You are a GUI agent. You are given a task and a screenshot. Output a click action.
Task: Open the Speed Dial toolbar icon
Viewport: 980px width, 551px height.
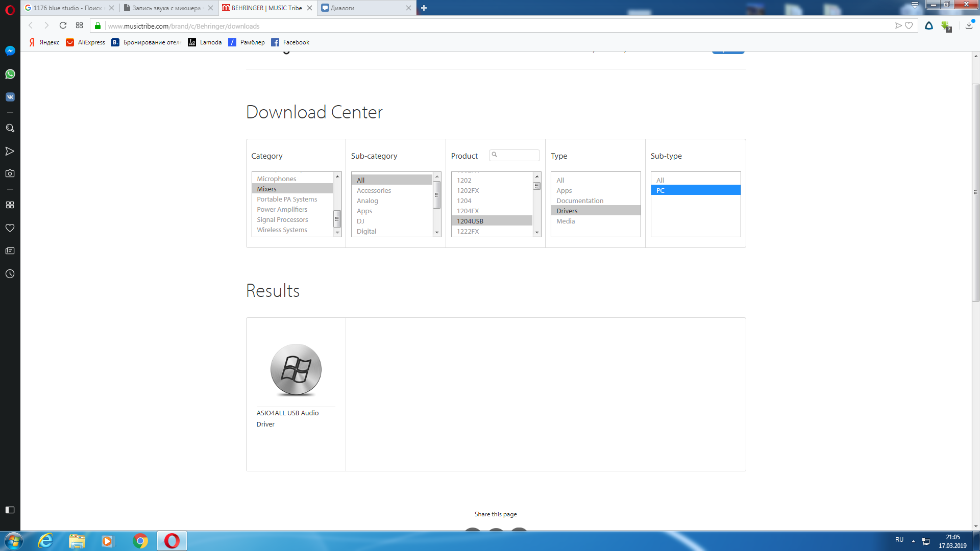click(x=79, y=26)
